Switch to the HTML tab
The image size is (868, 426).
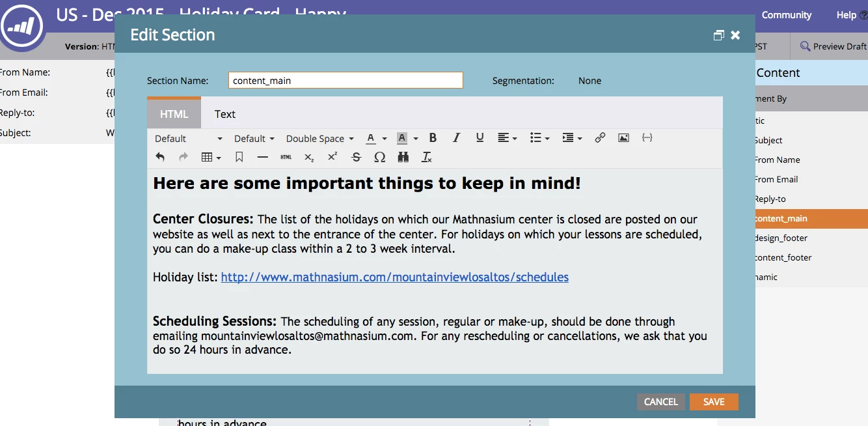coord(174,114)
